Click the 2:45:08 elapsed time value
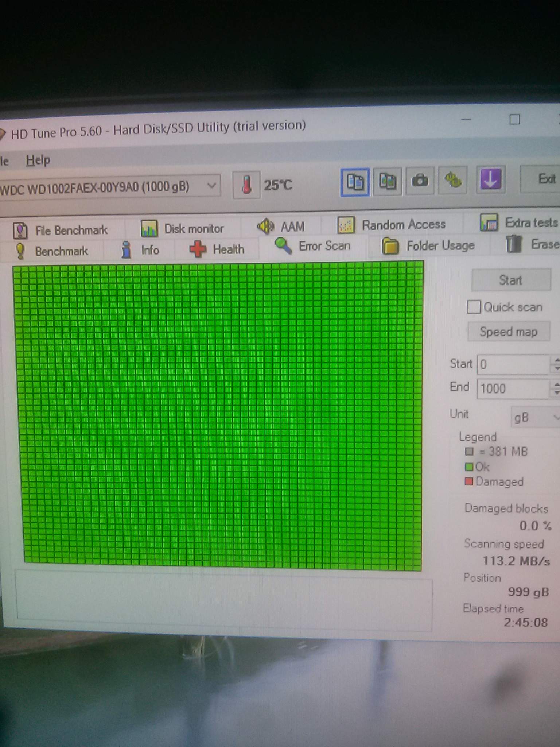This screenshot has height=747, width=560. click(x=526, y=622)
